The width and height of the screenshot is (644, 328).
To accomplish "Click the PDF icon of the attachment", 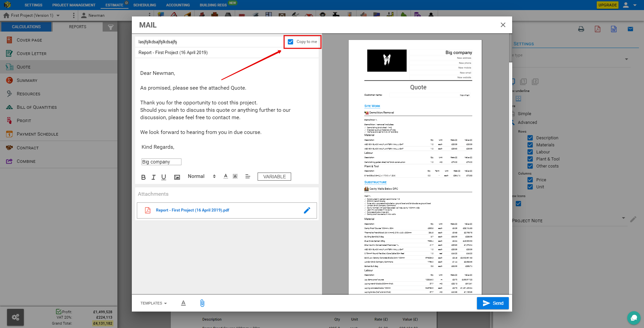I will point(148,210).
